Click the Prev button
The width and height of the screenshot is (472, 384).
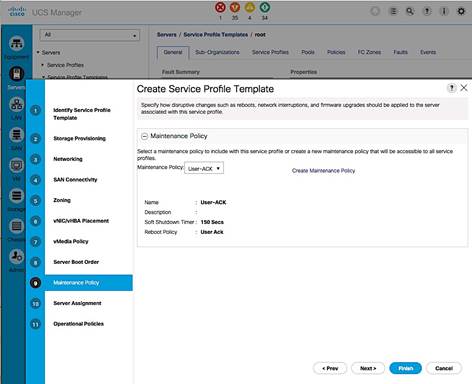330,368
